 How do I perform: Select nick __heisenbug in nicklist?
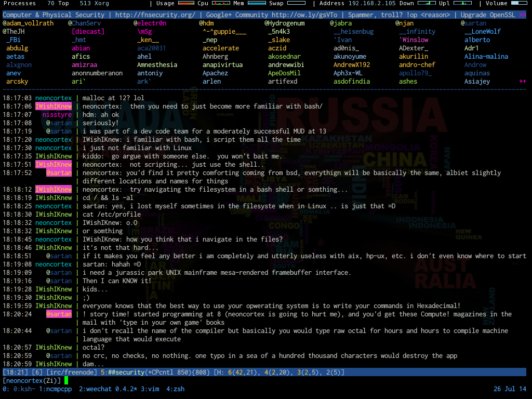point(353,32)
